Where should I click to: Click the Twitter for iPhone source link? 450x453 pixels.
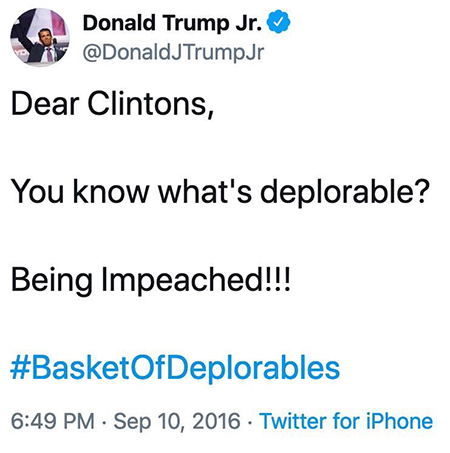tap(346, 421)
